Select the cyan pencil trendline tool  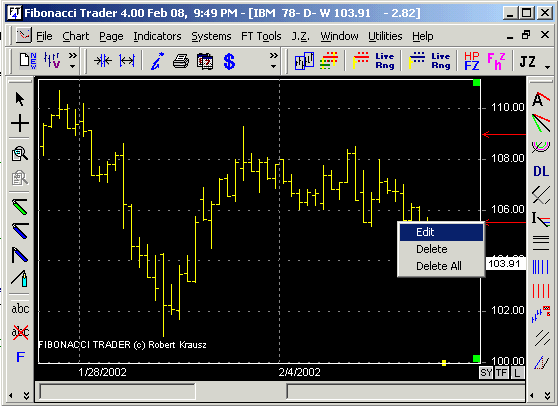click(20, 279)
